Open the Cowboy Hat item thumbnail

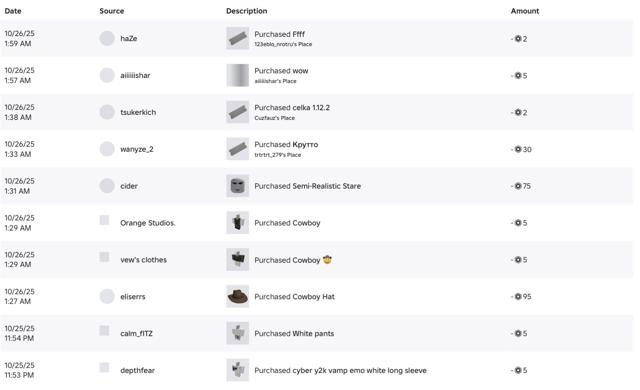pyautogui.click(x=238, y=297)
